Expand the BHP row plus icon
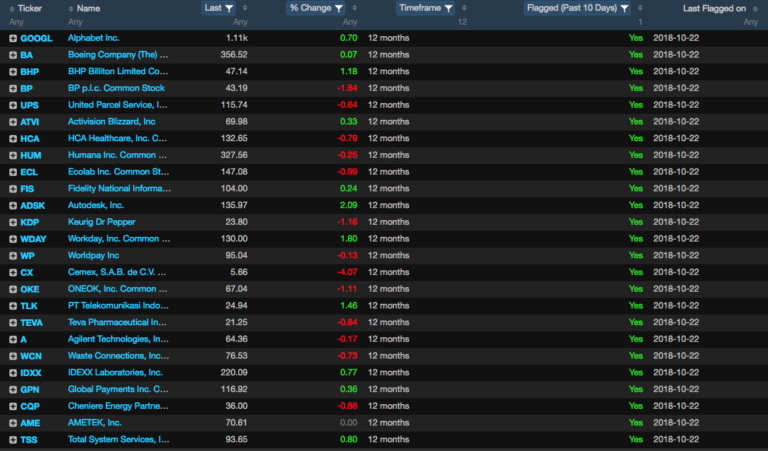 [13, 71]
